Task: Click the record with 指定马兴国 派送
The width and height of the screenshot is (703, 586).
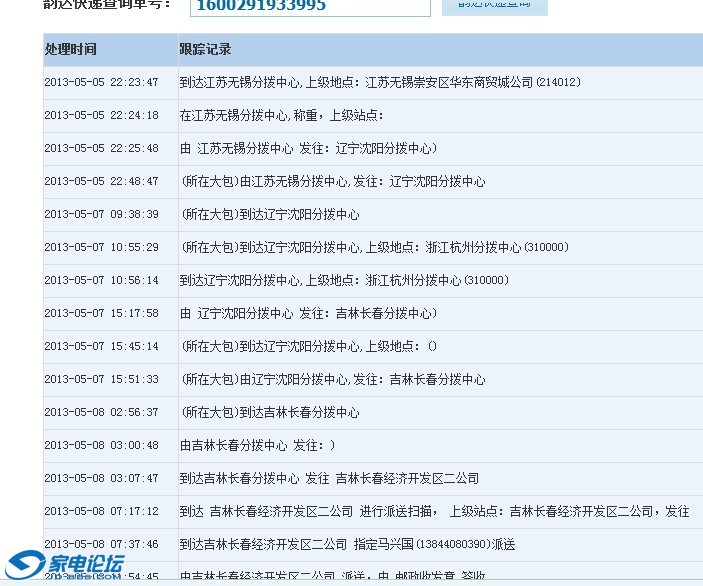Action: tap(347, 545)
